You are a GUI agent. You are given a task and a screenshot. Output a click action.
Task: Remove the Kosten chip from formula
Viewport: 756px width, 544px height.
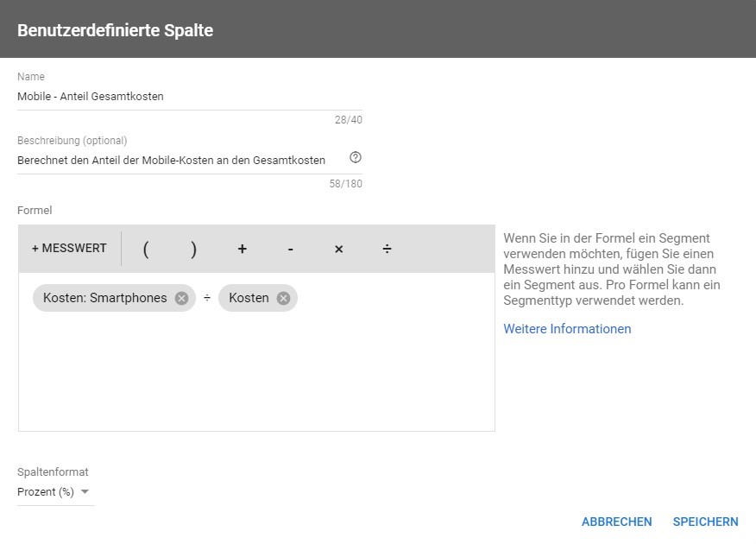click(x=283, y=299)
